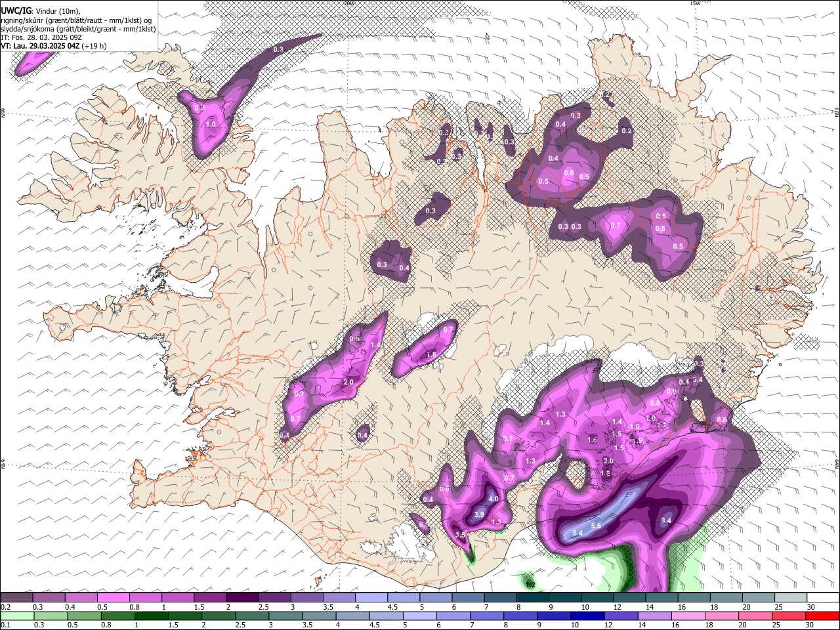Screen dimensions: 840x630
Task: Select the bright red final swatch in bottom legend row
Action: pos(822,616)
